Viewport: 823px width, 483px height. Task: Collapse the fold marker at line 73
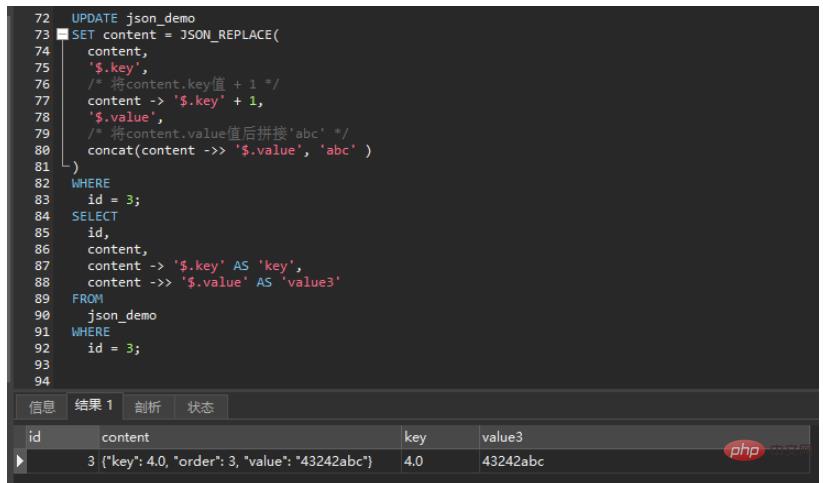64,35
